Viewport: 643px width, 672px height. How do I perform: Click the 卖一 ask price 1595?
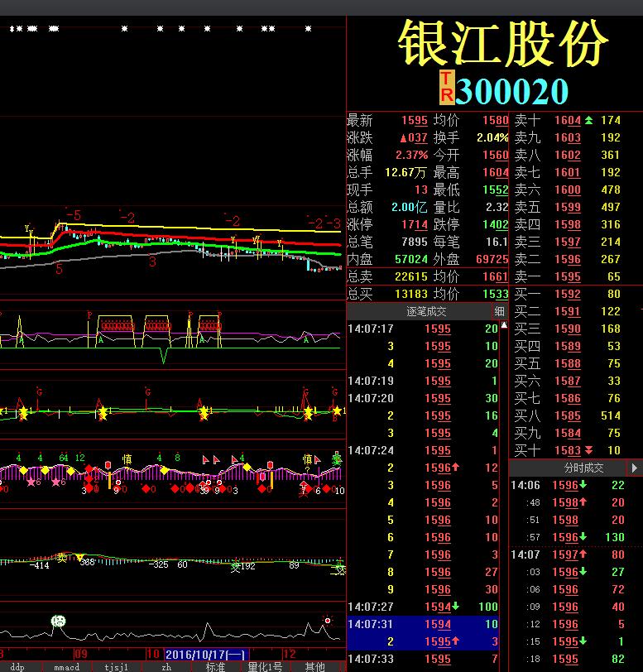click(x=568, y=277)
